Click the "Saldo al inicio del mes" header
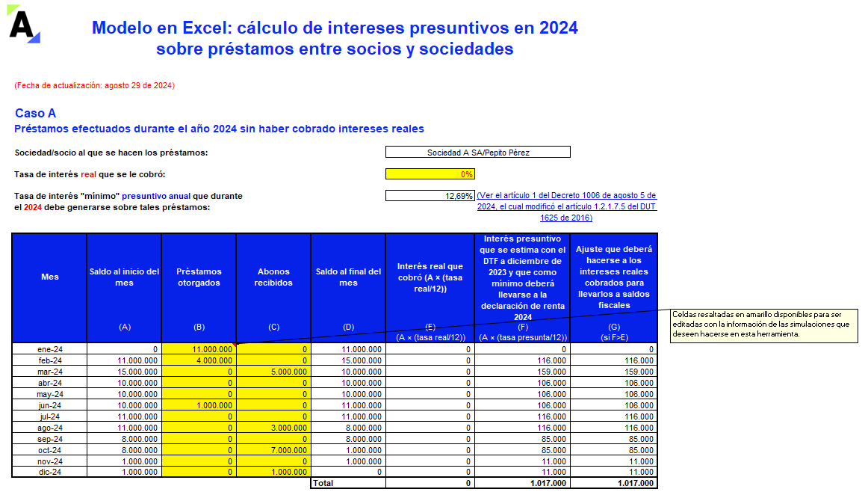 pos(124,288)
